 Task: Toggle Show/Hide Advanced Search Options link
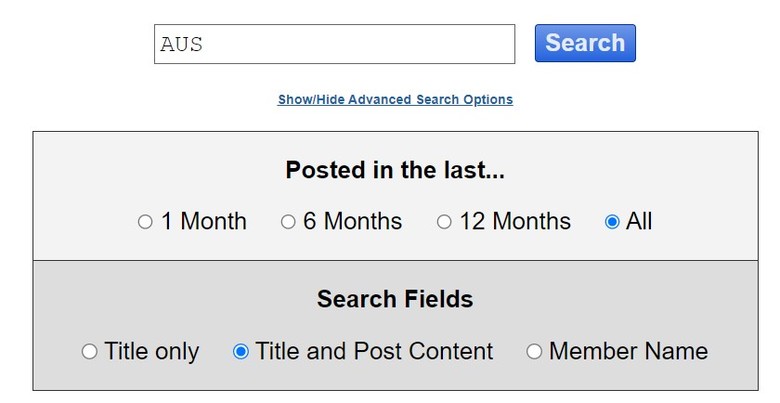[395, 100]
